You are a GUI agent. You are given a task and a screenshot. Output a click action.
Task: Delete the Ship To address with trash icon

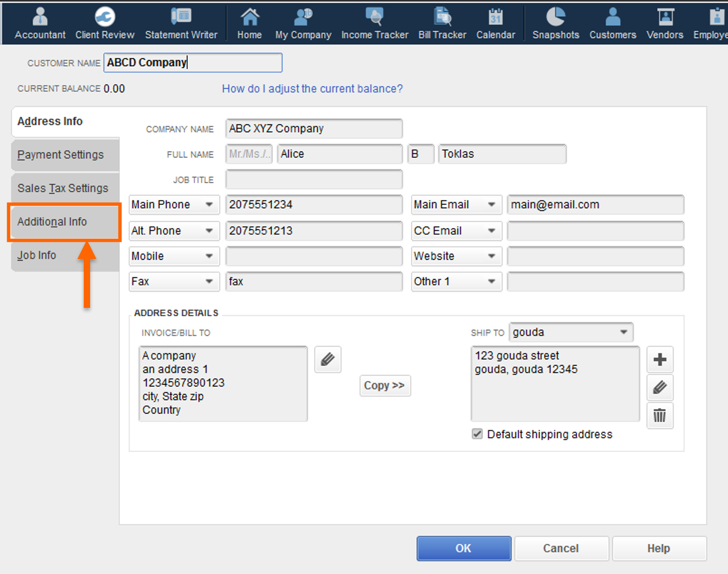coord(660,416)
